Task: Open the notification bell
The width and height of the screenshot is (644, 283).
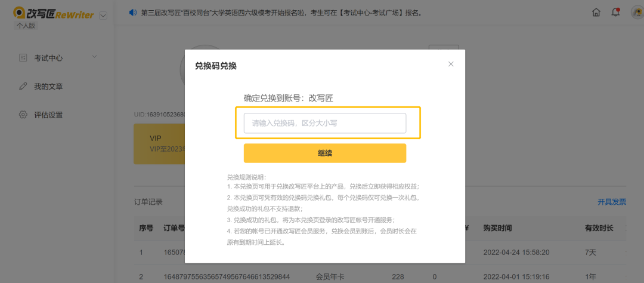Action: click(x=615, y=13)
